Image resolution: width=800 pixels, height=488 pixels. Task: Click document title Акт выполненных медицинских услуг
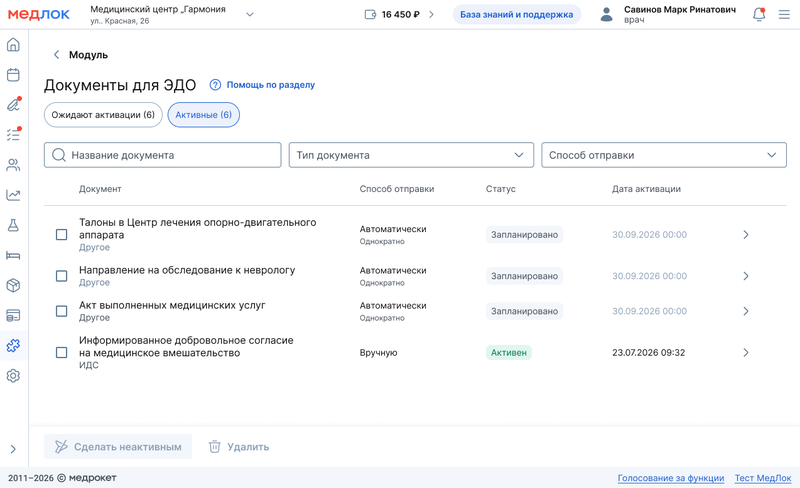click(172, 305)
